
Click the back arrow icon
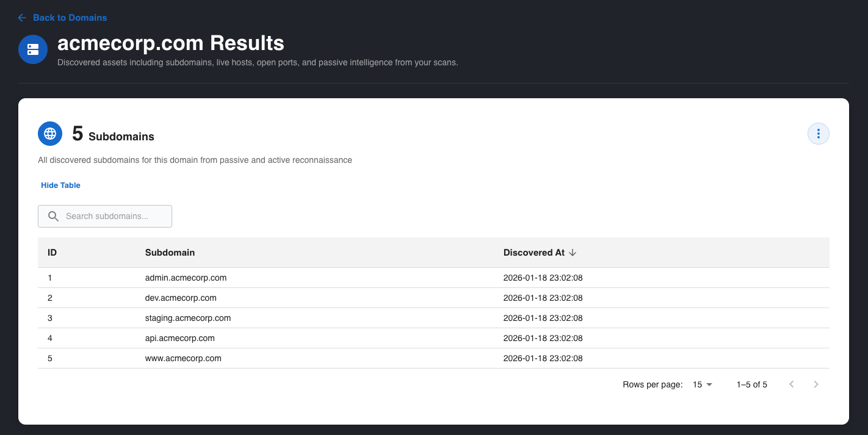[x=23, y=18]
